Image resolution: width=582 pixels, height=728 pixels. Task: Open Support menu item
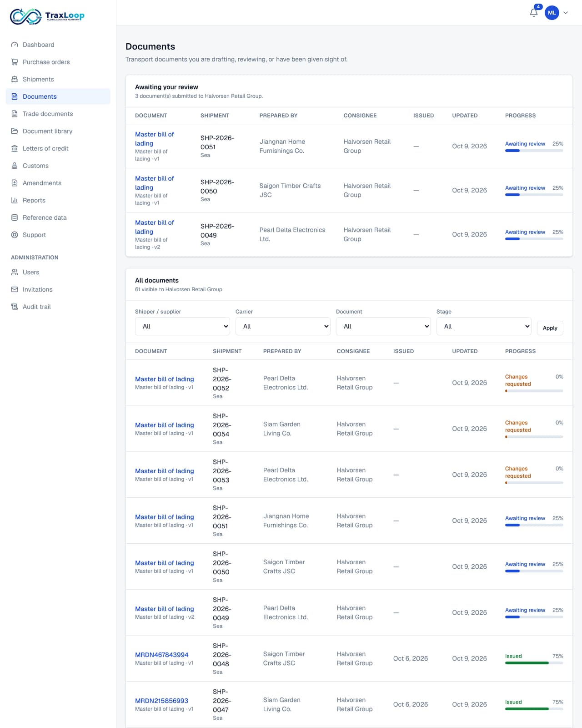tap(58, 235)
